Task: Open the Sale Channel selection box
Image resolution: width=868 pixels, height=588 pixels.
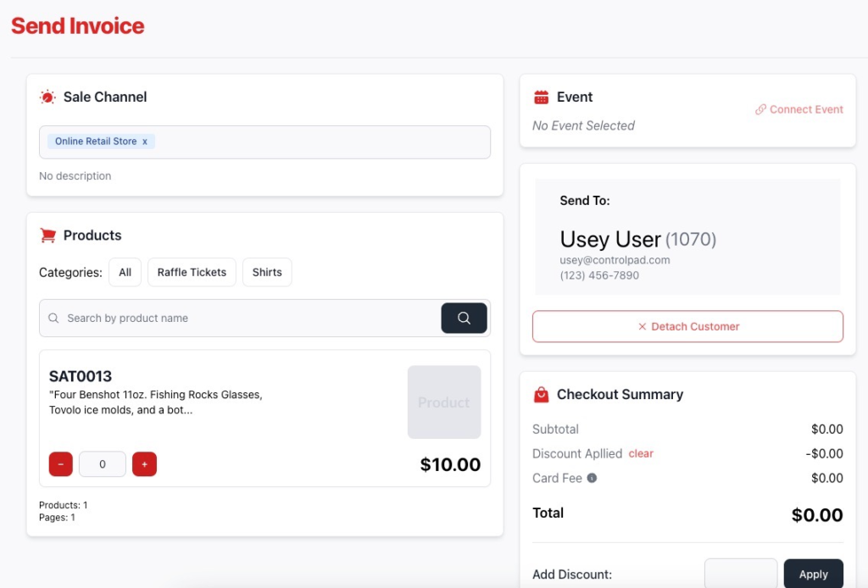Action: coord(322,141)
